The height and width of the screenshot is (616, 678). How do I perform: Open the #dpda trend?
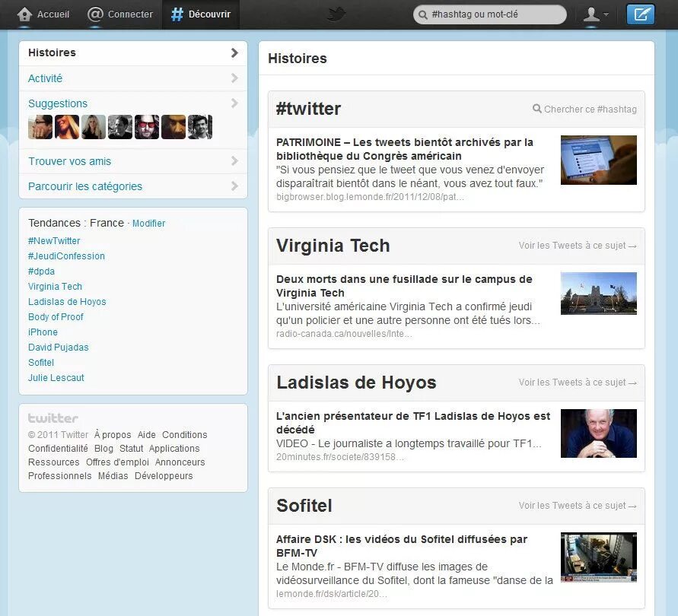point(42,271)
